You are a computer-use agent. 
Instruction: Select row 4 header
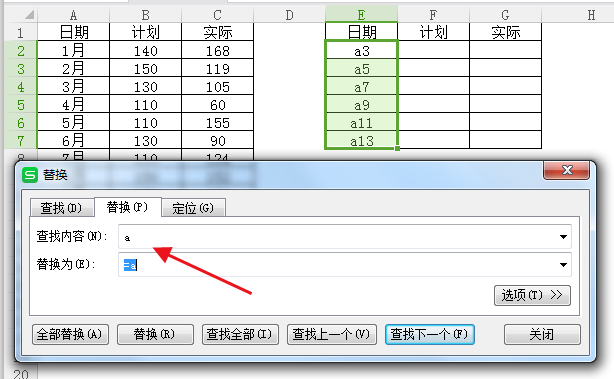click(x=20, y=86)
